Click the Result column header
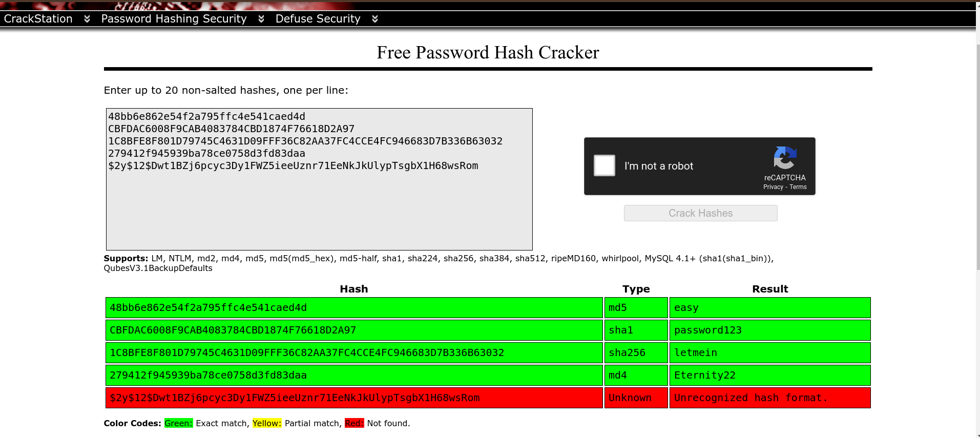This screenshot has width=980, height=438. 770,289
